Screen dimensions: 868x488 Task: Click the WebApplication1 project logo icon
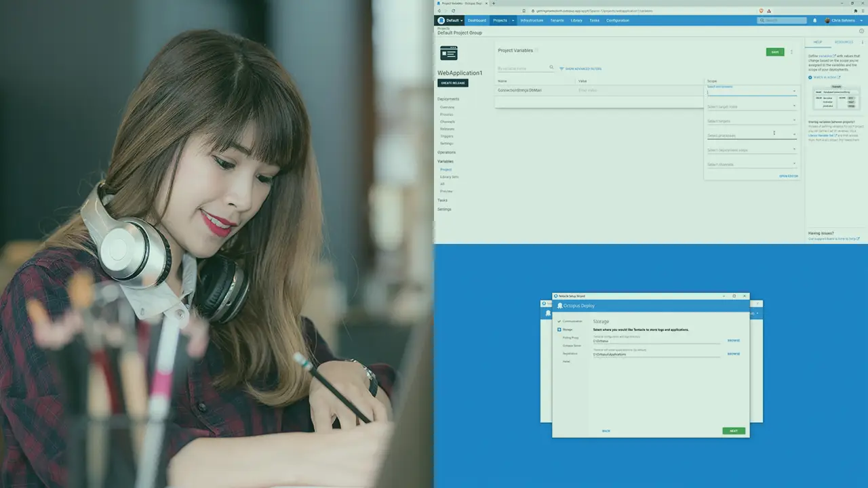click(x=449, y=53)
